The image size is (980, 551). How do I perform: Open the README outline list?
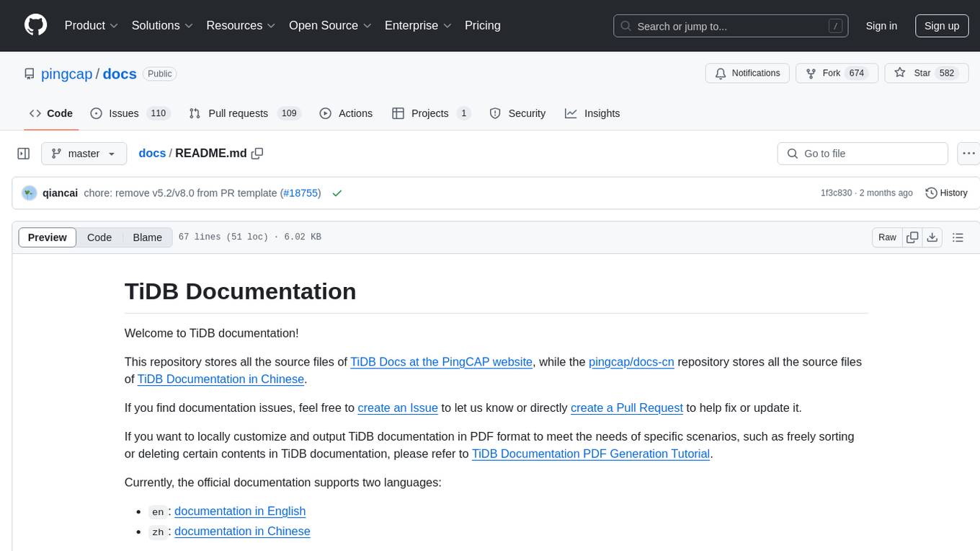[958, 237]
